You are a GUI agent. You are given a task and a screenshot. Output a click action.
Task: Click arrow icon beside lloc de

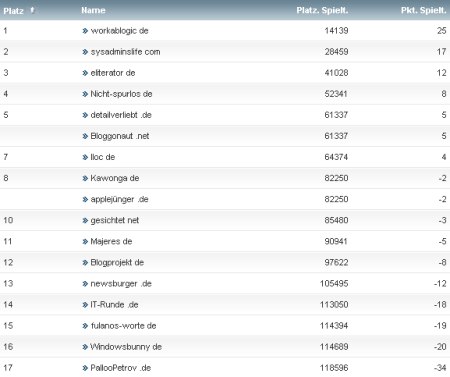coord(85,157)
